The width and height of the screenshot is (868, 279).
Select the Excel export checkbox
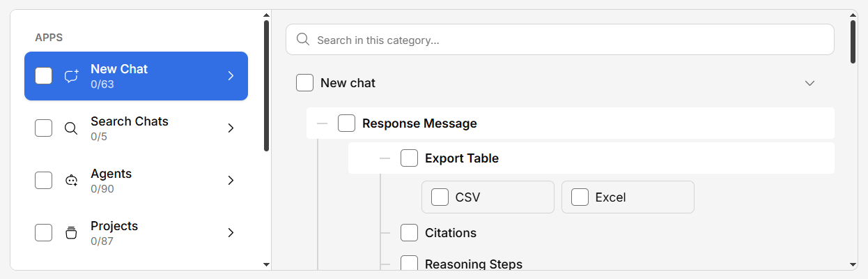click(x=580, y=197)
